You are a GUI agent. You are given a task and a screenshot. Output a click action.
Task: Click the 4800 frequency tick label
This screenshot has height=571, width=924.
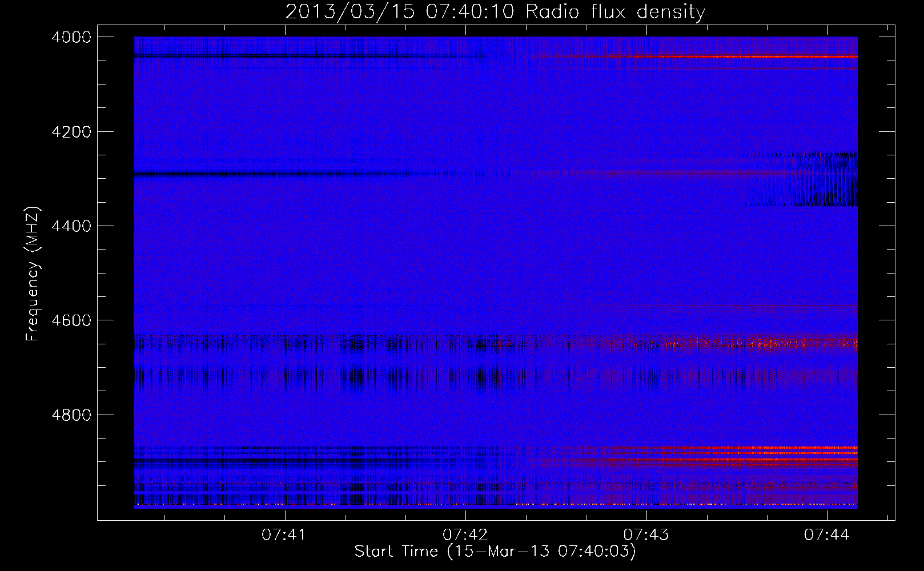(71, 415)
